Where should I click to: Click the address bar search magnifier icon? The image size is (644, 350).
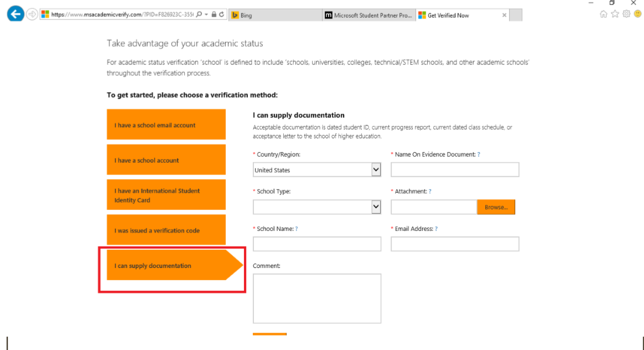(x=199, y=15)
